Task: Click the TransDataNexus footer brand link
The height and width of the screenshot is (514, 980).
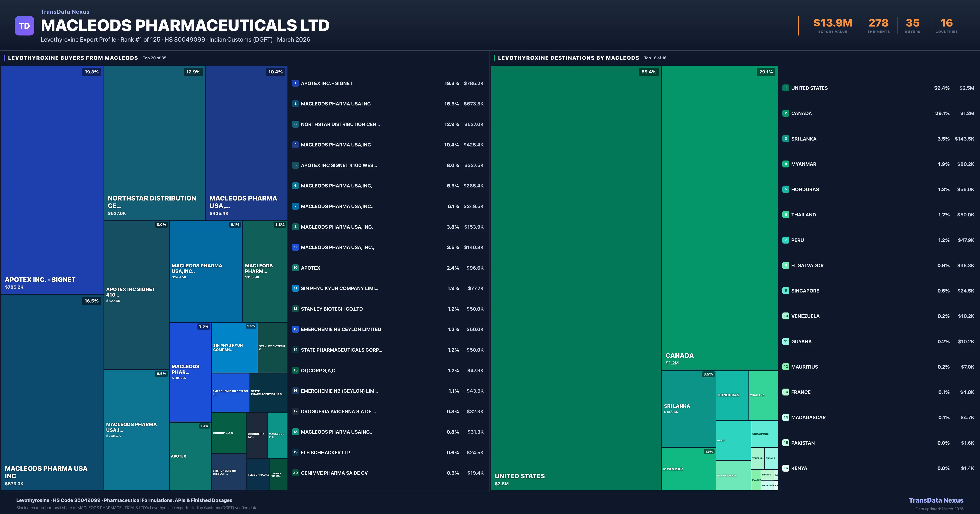Action: [x=936, y=500]
